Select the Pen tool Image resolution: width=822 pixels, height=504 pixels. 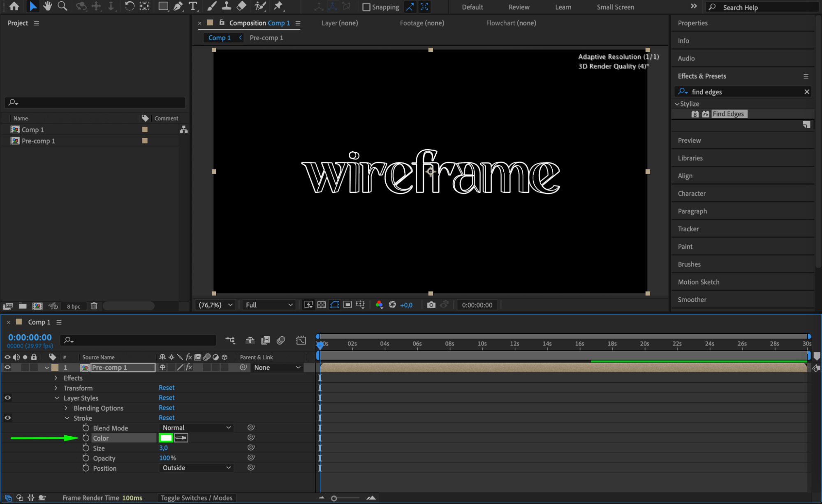click(178, 6)
